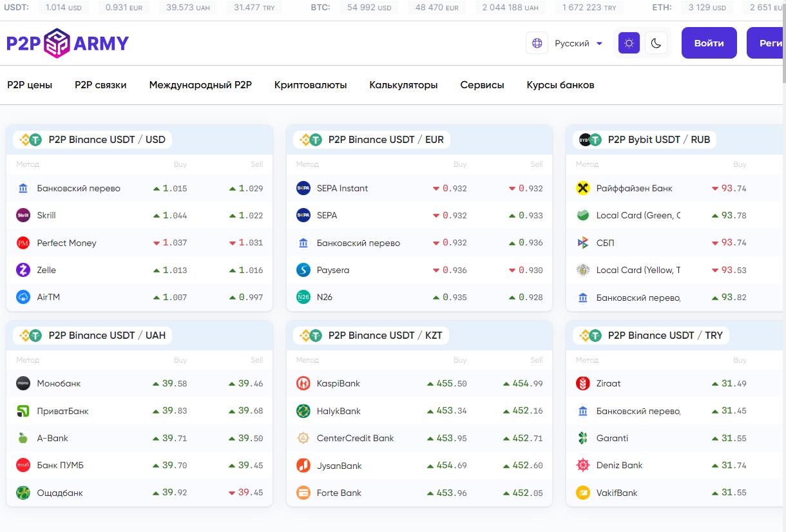Screen dimensions: 786x532
Task: Click ticker BTC price 54 992 USD
Action: pyautogui.click(x=369, y=8)
